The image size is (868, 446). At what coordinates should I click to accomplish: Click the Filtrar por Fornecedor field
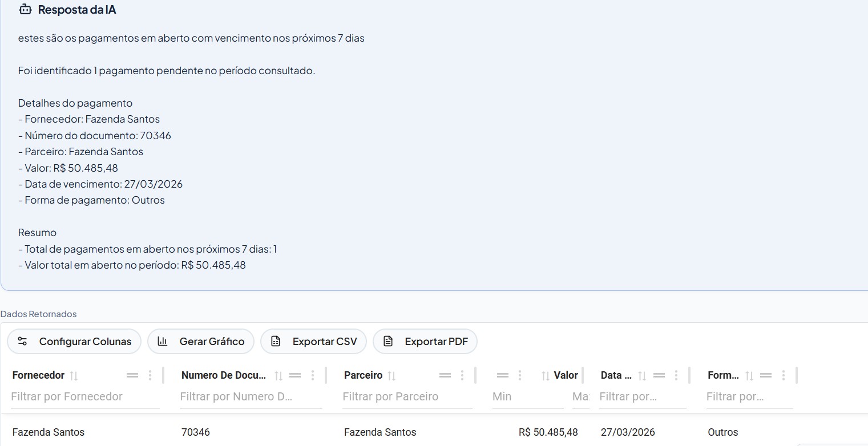[x=85, y=396]
